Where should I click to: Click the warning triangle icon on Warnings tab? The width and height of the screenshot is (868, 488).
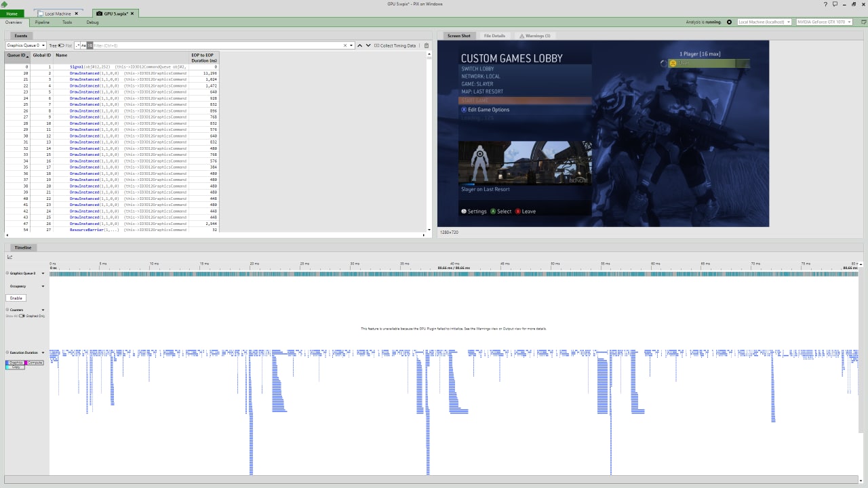click(521, 36)
